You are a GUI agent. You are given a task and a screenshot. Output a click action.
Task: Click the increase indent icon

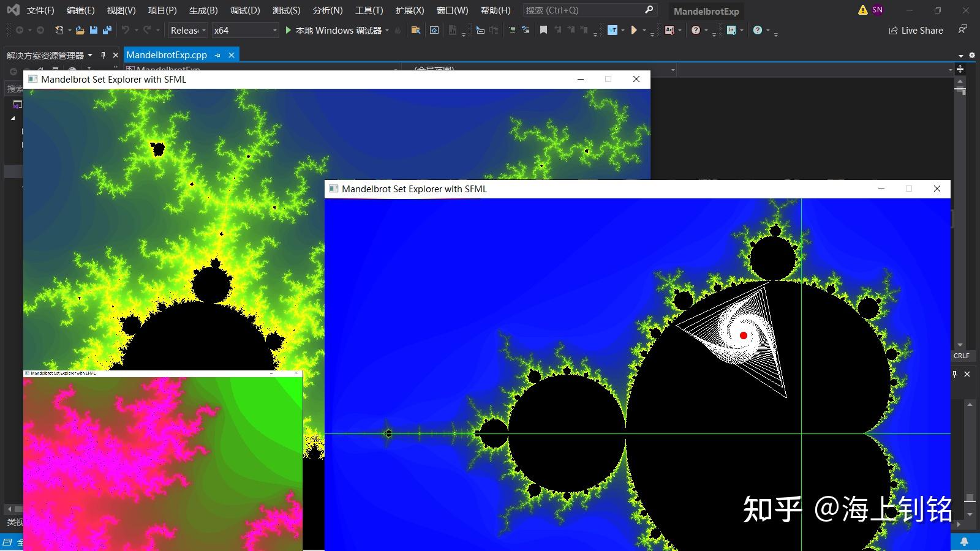512,30
